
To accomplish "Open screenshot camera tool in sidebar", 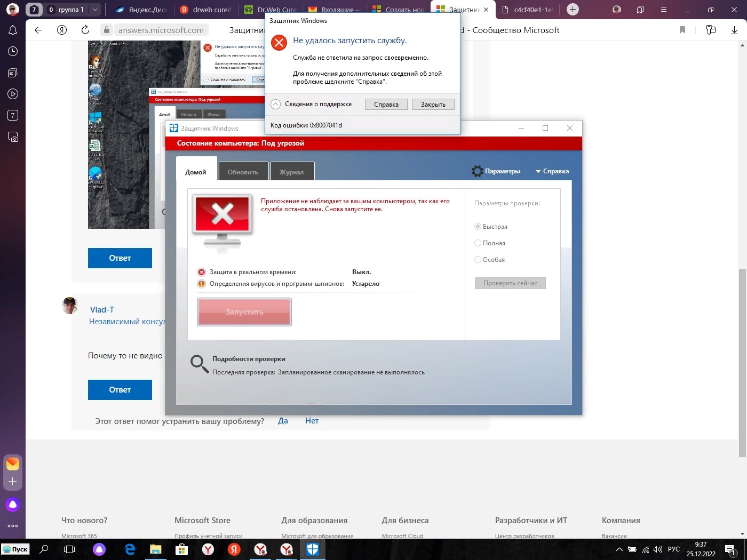I will [13, 137].
